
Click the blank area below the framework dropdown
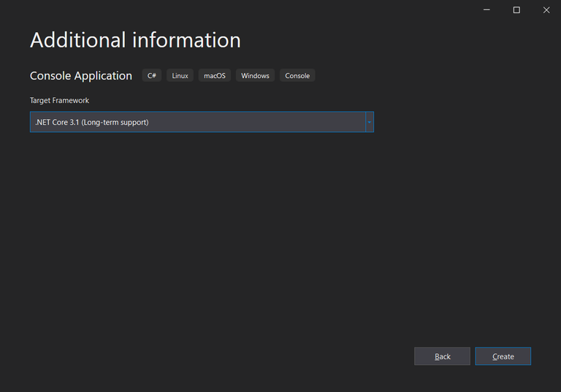coord(201,219)
